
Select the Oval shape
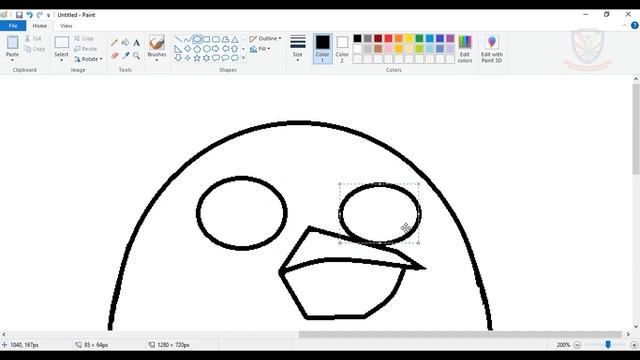pyautogui.click(x=197, y=40)
